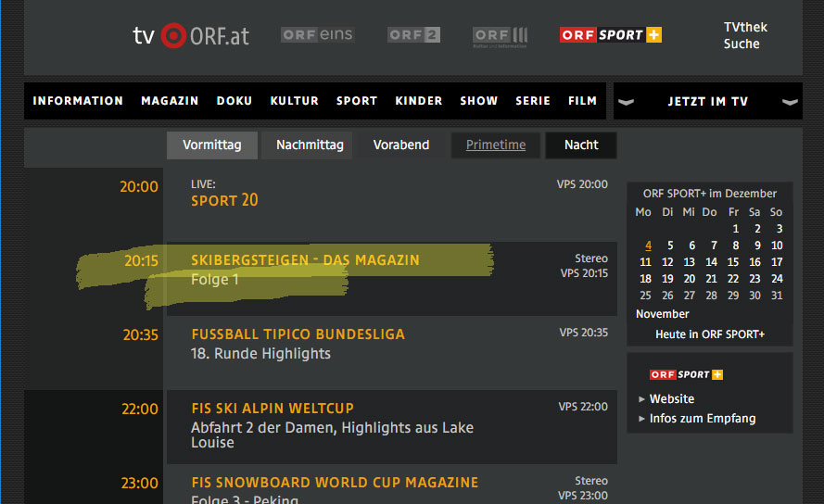Open the DOKU category

(x=235, y=100)
